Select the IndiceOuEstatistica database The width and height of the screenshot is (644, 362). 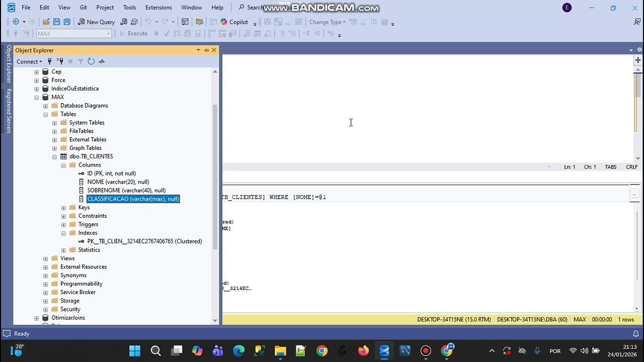click(x=75, y=88)
